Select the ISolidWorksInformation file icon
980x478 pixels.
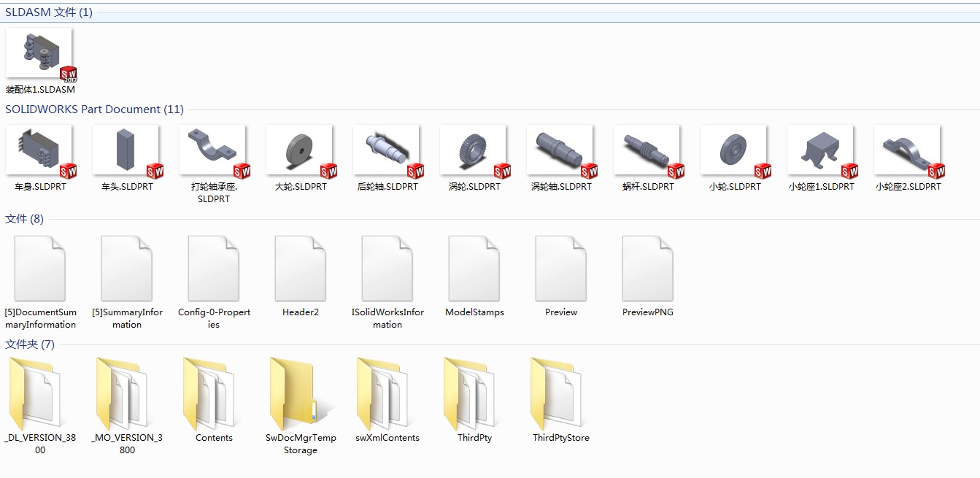pyautogui.click(x=387, y=268)
